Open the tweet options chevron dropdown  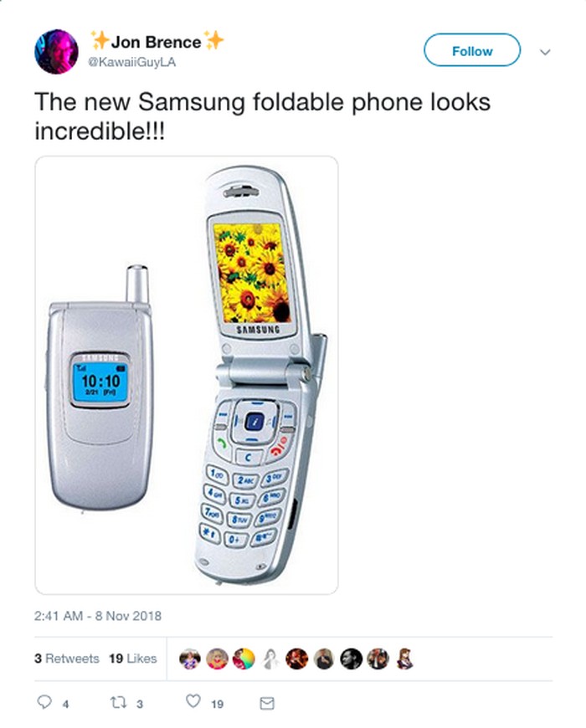tap(545, 52)
